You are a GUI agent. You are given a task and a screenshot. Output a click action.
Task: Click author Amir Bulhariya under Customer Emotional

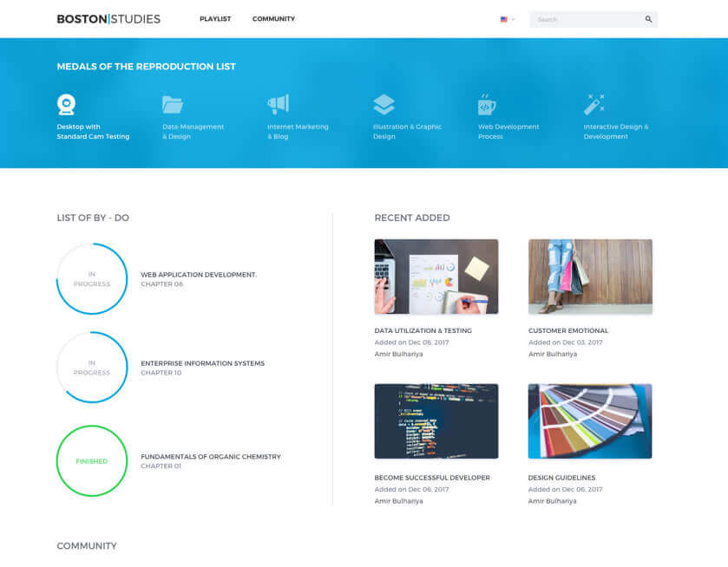click(x=553, y=354)
